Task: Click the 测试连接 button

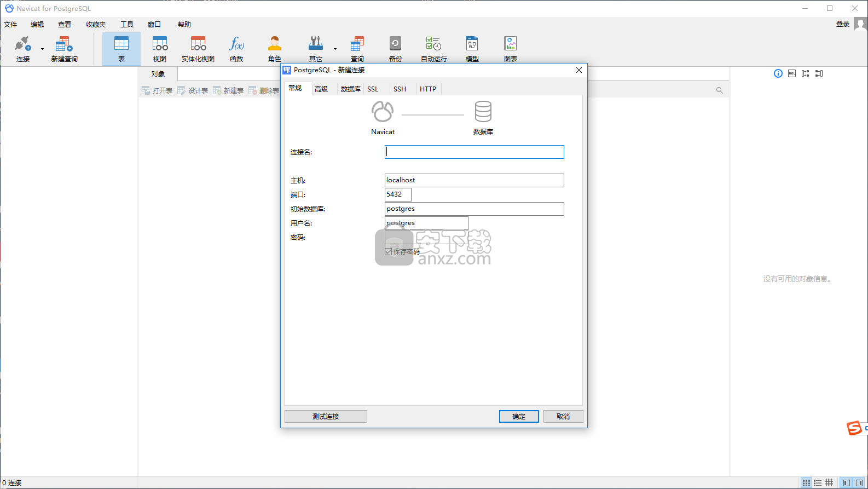Action: click(326, 416)
